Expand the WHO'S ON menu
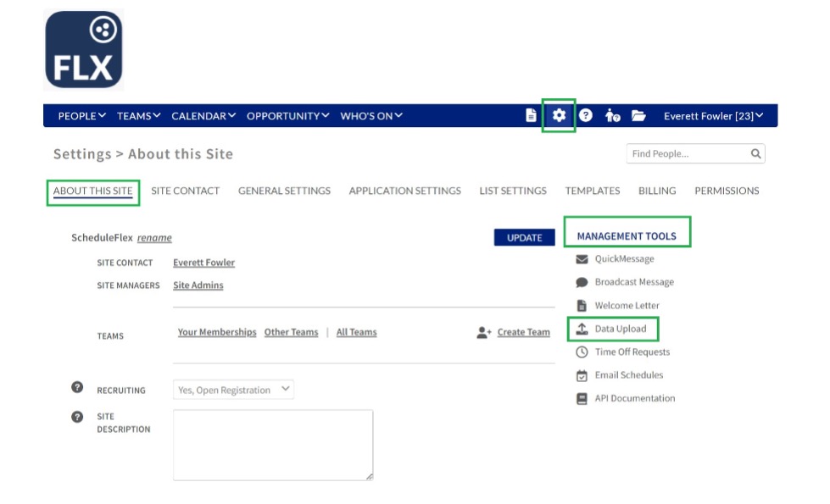The height and width of the screenshot is (504, 830). [x=371, y=116]
